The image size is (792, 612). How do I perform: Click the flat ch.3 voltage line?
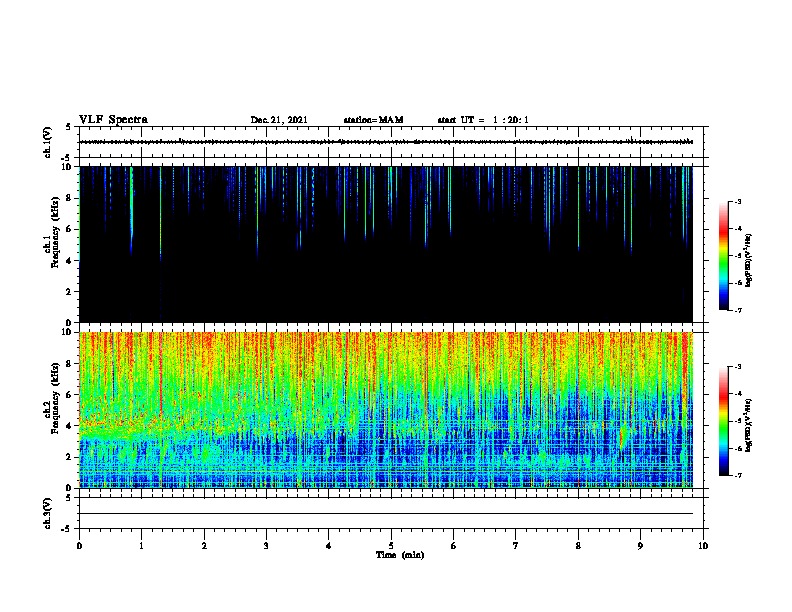click(x=386, y=514)
